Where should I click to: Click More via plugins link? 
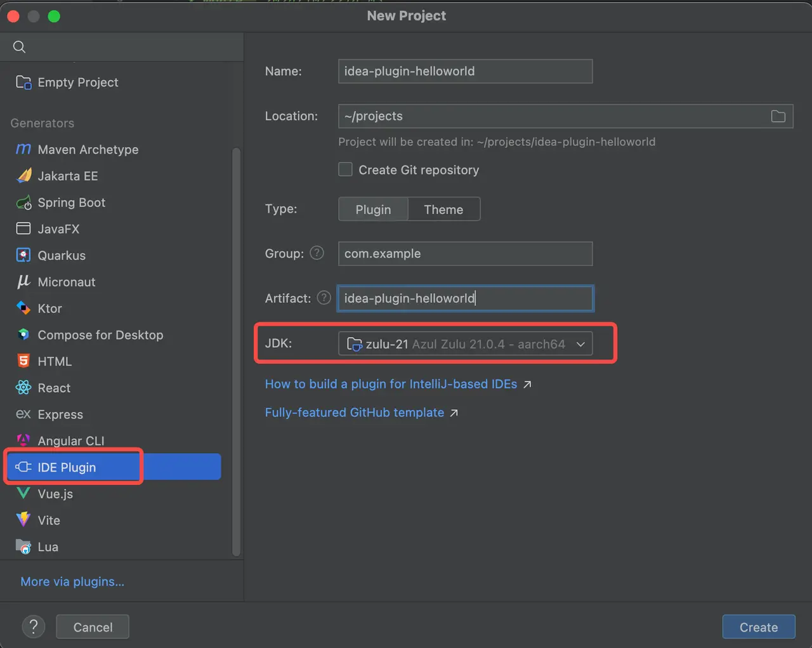[72, 581]
